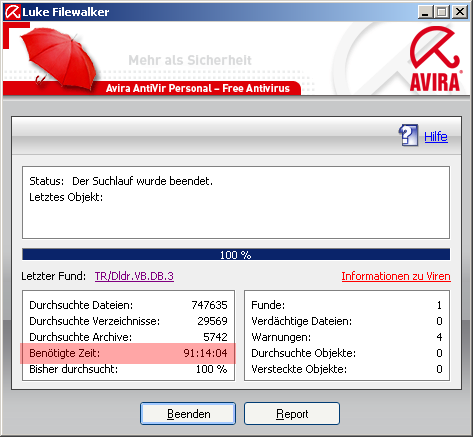Click the 'Verdächtige Dateien:' label
Image resolution: width=473 pixels, height=437 pixels.
pyautogui.click(x=302, y=321)
